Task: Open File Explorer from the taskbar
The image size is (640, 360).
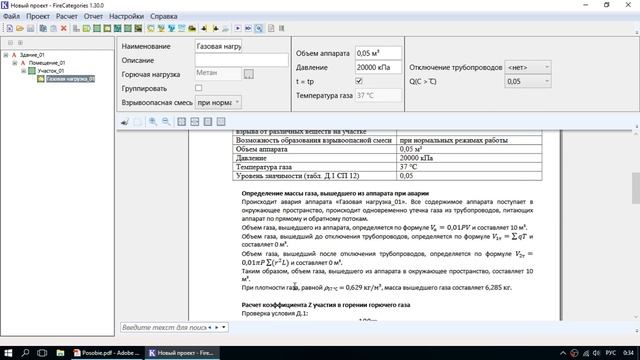Action: [x=60, y=353]
